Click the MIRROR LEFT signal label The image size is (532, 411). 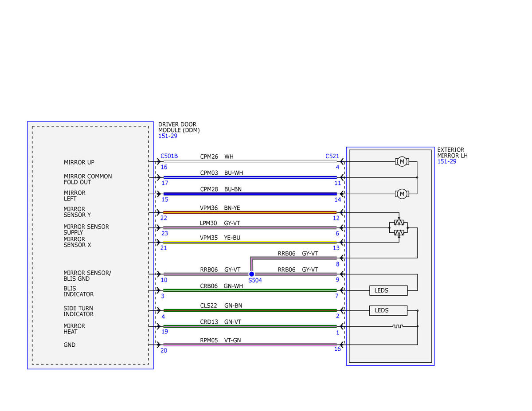74,196
